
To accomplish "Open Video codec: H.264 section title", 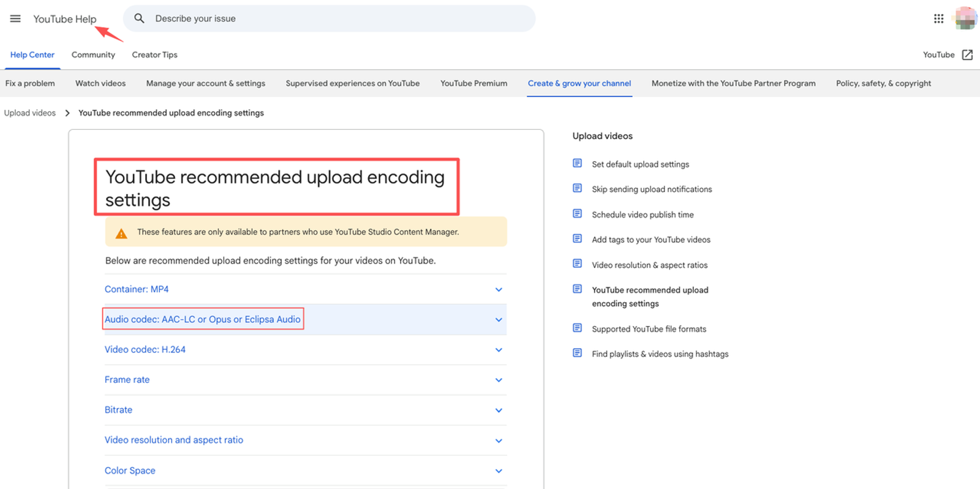I will tap(145, 349).
